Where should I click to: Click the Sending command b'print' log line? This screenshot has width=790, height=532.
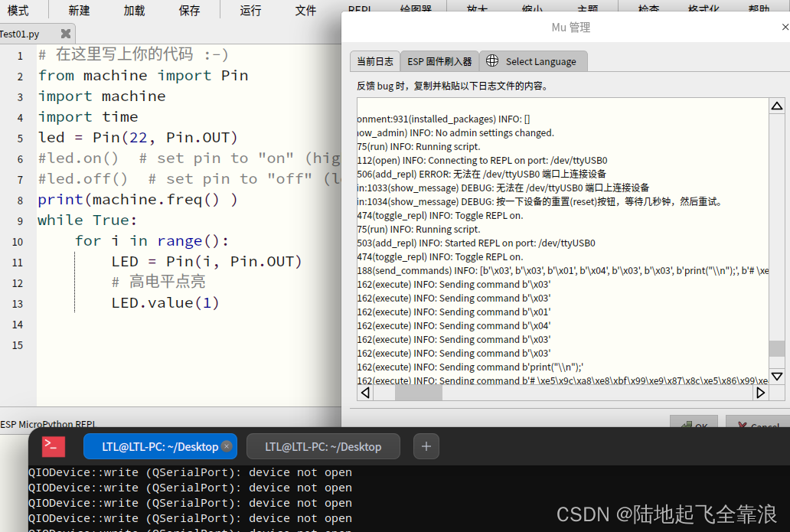pos(470,367)
